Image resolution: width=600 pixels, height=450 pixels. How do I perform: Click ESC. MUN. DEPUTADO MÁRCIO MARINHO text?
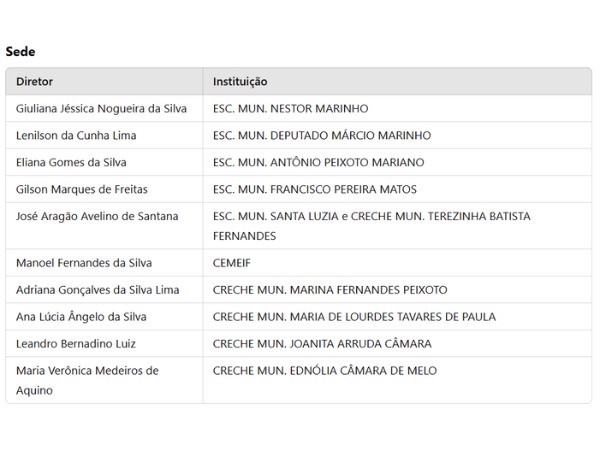(322, 135)
